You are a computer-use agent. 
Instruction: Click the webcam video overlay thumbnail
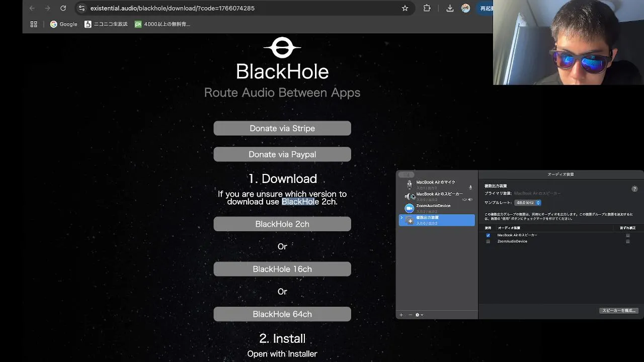pyautogui.click(x=569, y=42)
